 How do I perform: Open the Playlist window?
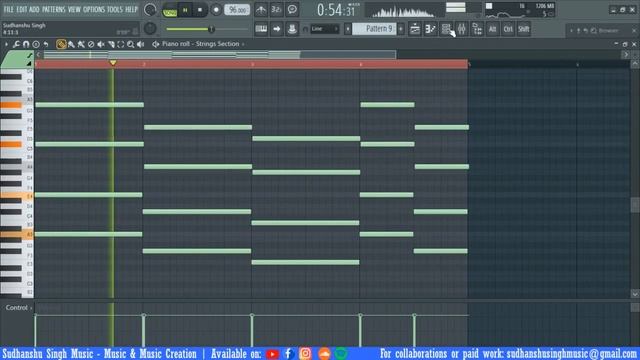pos(415,29)
